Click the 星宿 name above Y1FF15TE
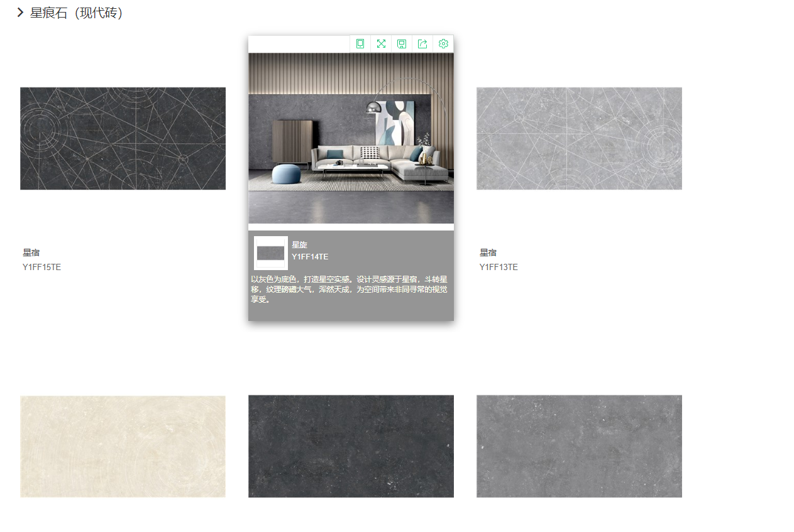The height and width of the screenshot is (532, 794). point(31,252)
